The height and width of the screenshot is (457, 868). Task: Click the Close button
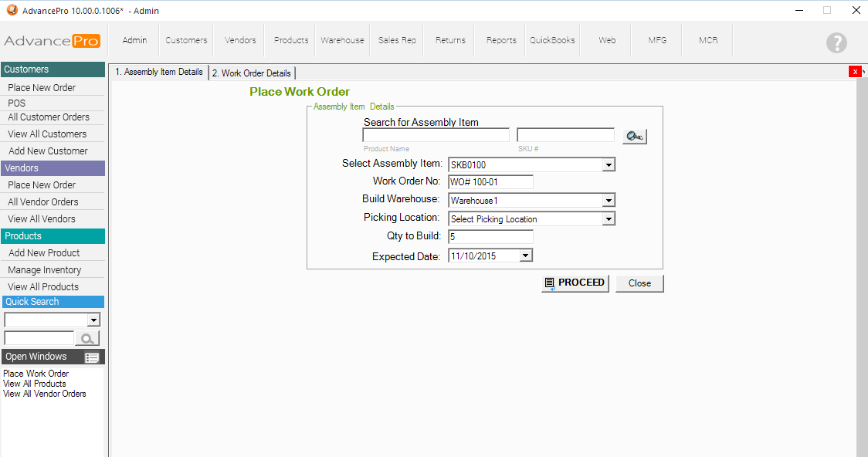coord(639,283)
